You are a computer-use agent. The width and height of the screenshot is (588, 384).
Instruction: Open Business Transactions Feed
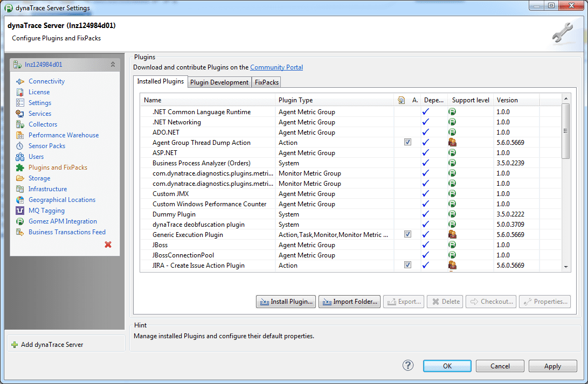point(67,232)
